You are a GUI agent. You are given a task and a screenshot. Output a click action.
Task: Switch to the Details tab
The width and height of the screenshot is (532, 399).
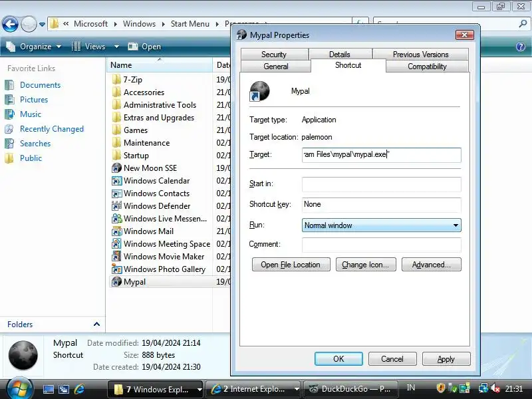(340, 55)
